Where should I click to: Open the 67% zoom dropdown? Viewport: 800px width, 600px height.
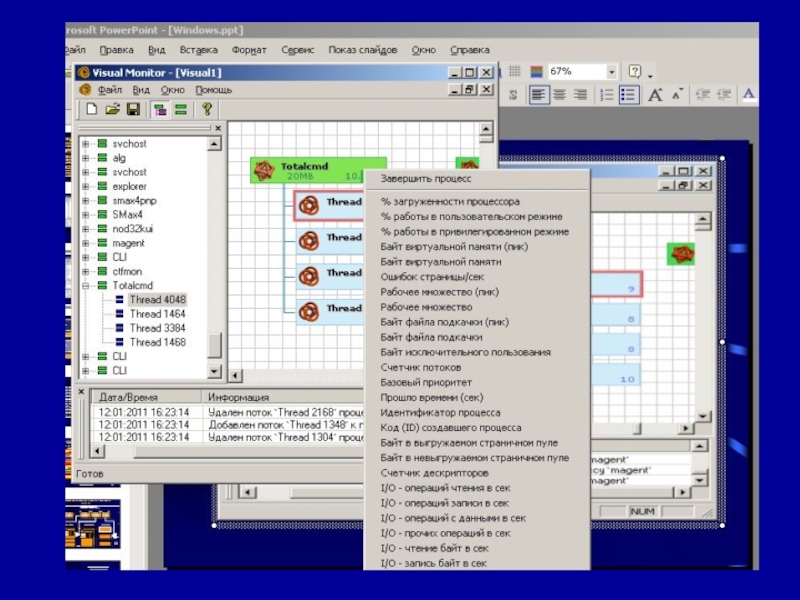click(611, 71)
